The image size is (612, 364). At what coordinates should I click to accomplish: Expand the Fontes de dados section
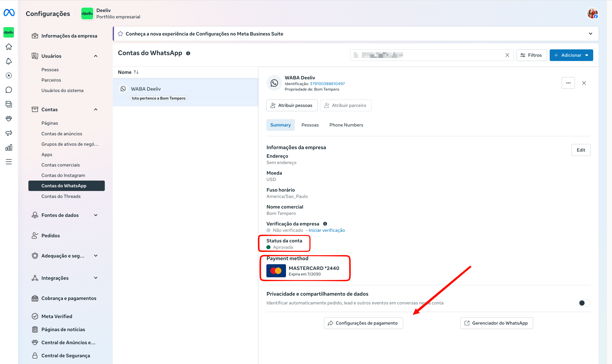point(96,215)
